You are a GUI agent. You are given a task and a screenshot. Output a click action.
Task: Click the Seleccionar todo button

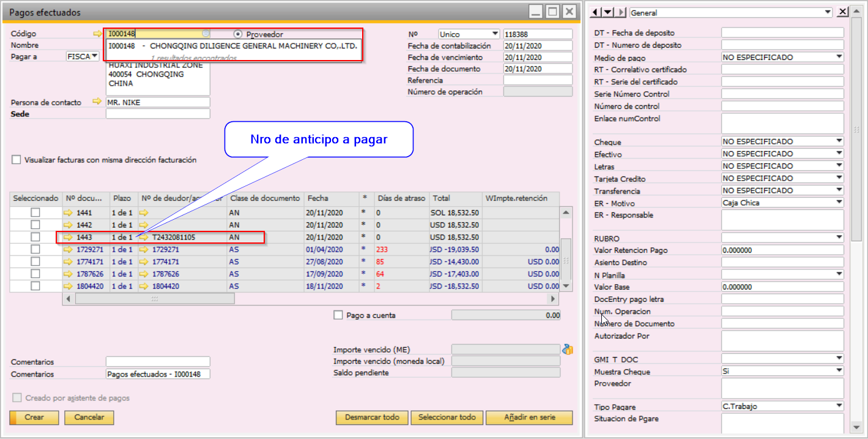point(447,418)
